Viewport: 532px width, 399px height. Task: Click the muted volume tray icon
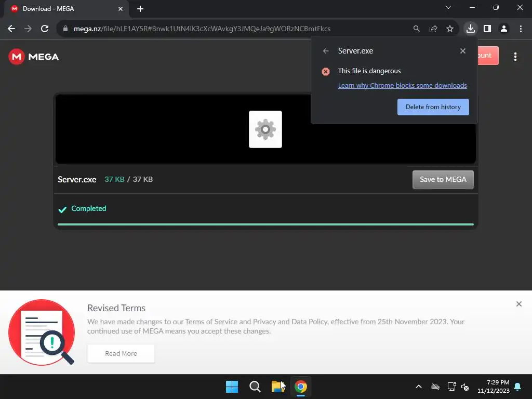pyautogui.click(x=465, y=387)
